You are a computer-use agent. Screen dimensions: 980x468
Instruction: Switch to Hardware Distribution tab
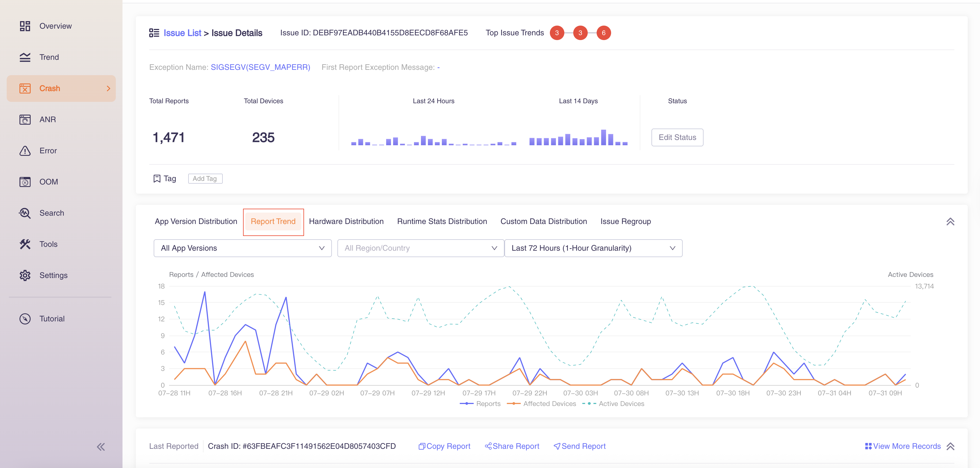pos(346,221)
